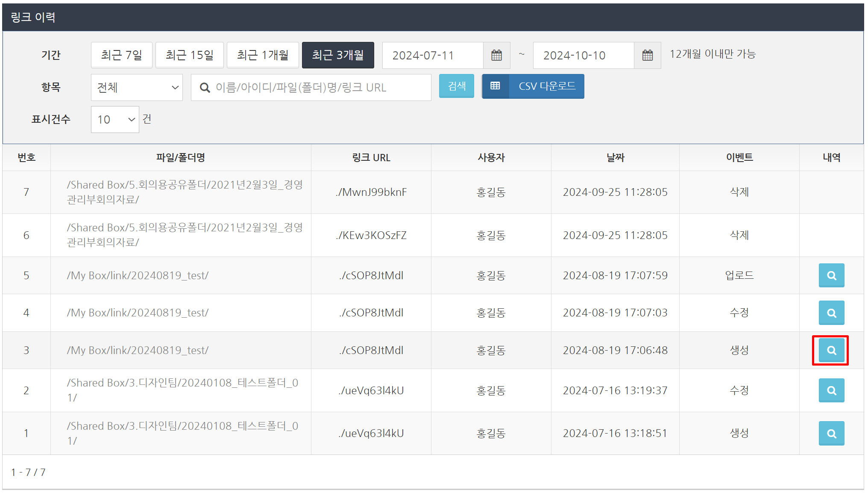Expand the 항목 전체 dropdown

pyautogui.click(x=137, y=88)
